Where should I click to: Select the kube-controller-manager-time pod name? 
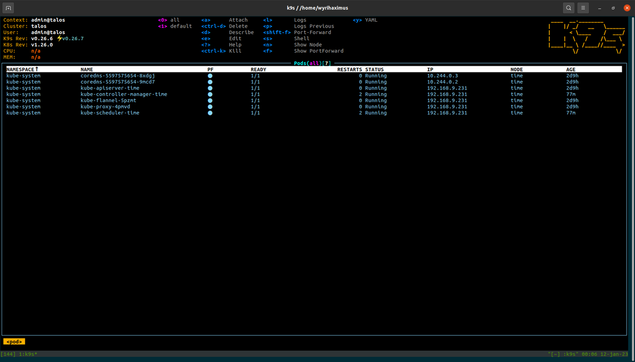[124, 94]
